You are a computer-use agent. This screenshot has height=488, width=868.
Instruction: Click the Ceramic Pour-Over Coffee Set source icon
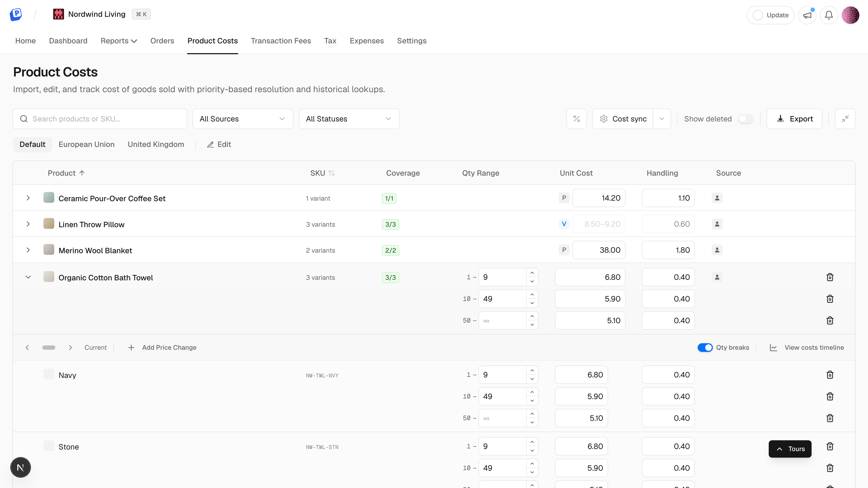click(717, 198)
